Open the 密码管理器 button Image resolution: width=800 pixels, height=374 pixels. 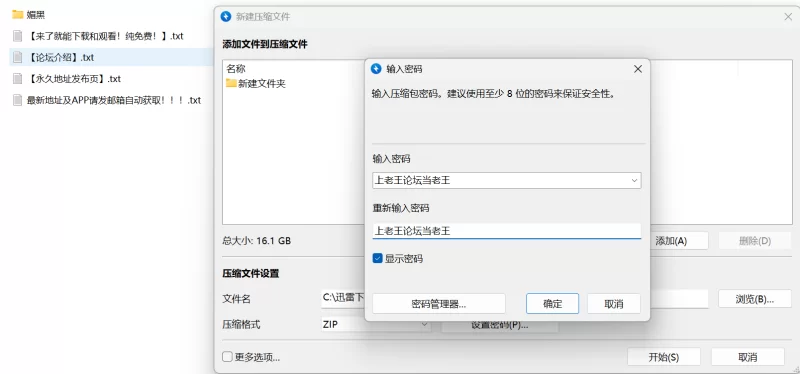pos(439,304)
